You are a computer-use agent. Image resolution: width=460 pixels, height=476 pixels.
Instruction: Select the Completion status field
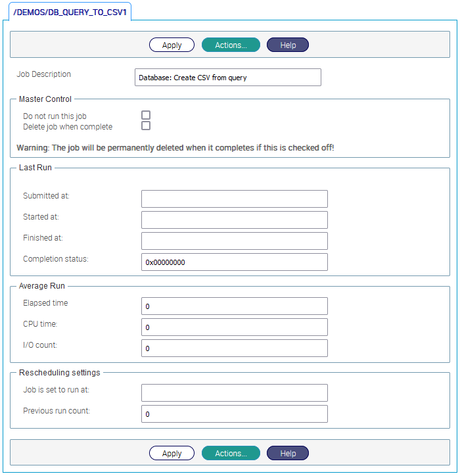point(234,262)
